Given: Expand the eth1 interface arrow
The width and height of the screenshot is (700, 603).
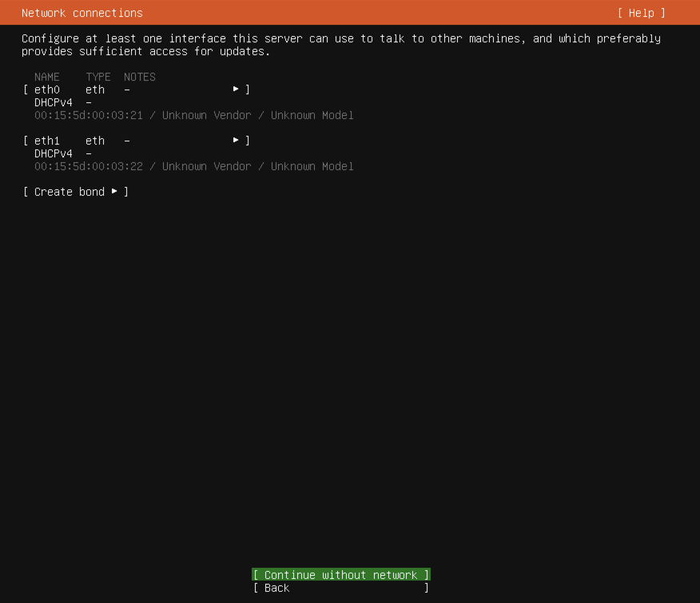Looking at the screenshot, I should [236, 140].
